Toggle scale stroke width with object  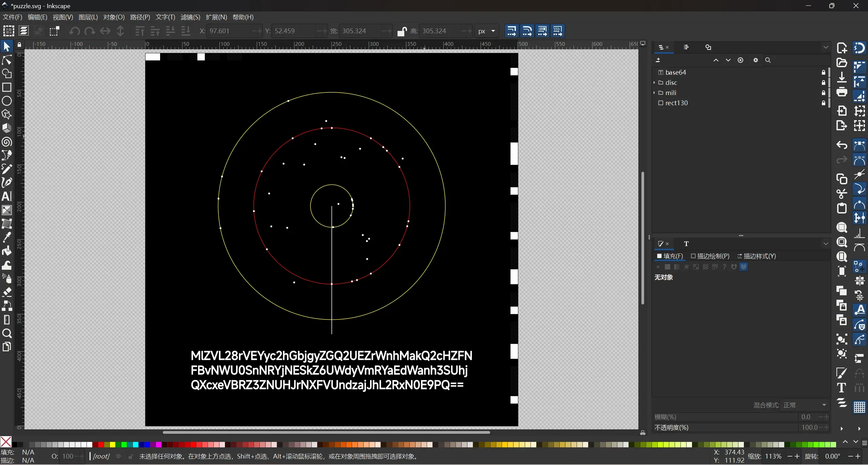point(512,31)
